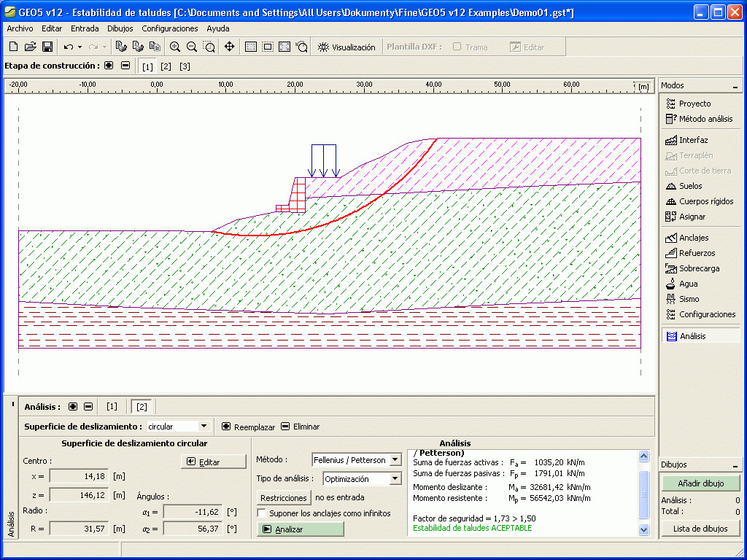Open the Tipo de análisis dropdown
Viewport: 747px width, 560px height.
[395, 479]
